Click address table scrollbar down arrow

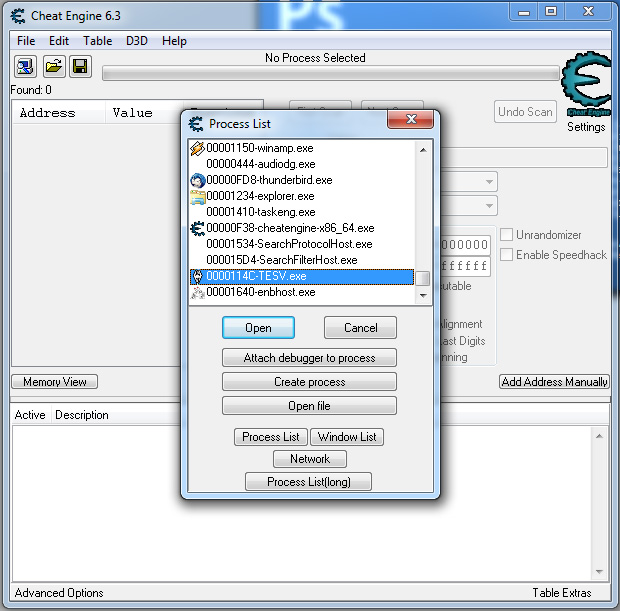click(x=599, y=572)
